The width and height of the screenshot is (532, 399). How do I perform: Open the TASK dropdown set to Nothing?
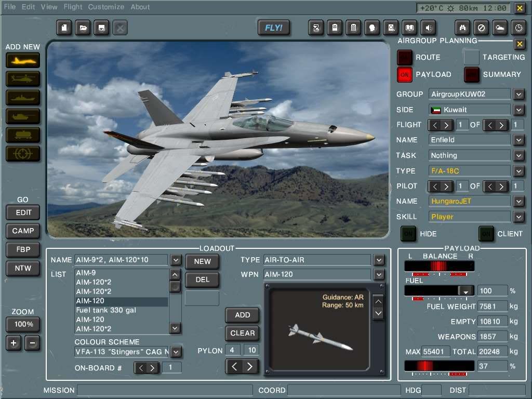518,155
